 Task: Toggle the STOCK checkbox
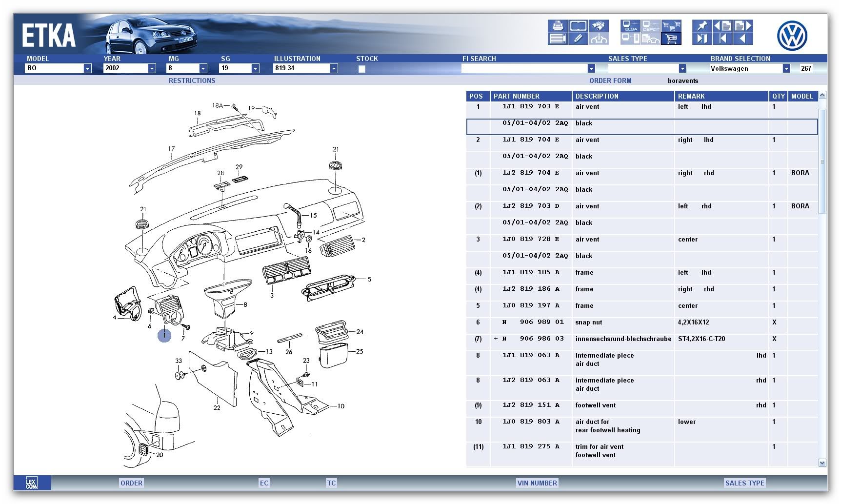pos(362,69)
